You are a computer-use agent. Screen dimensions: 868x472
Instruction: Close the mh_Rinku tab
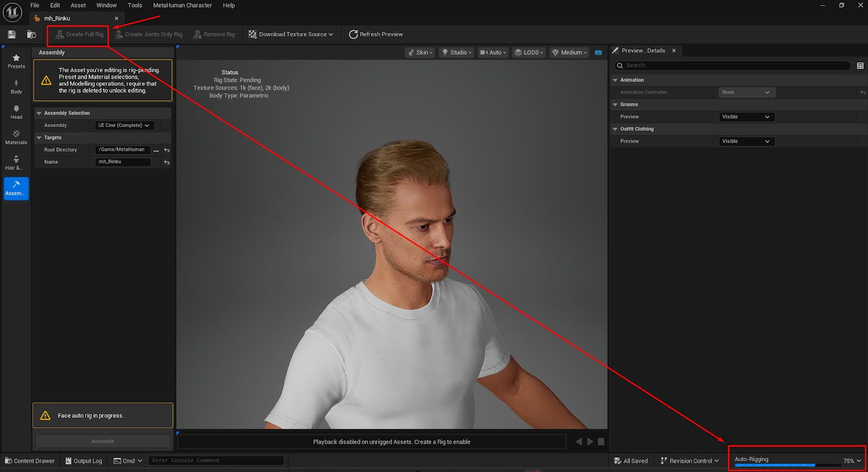116,18
